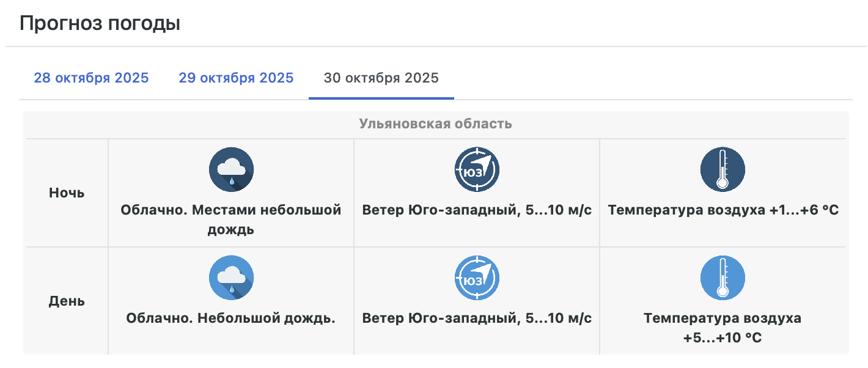Image resolution: width=868 pixels, height=368 pixels.
Task: Click the night cloudy rain icon
Action: coord(231,169)
